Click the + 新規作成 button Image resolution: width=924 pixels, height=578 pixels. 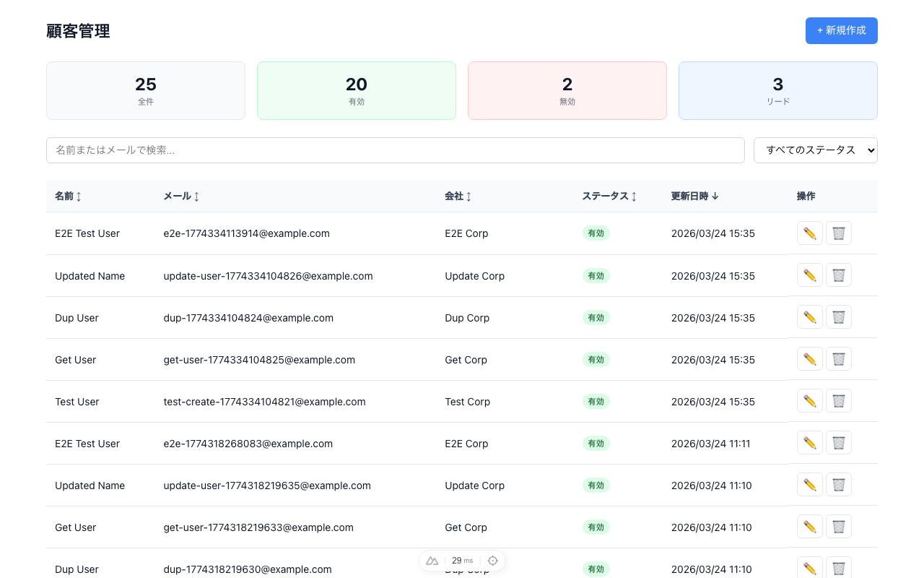(841, 30)
